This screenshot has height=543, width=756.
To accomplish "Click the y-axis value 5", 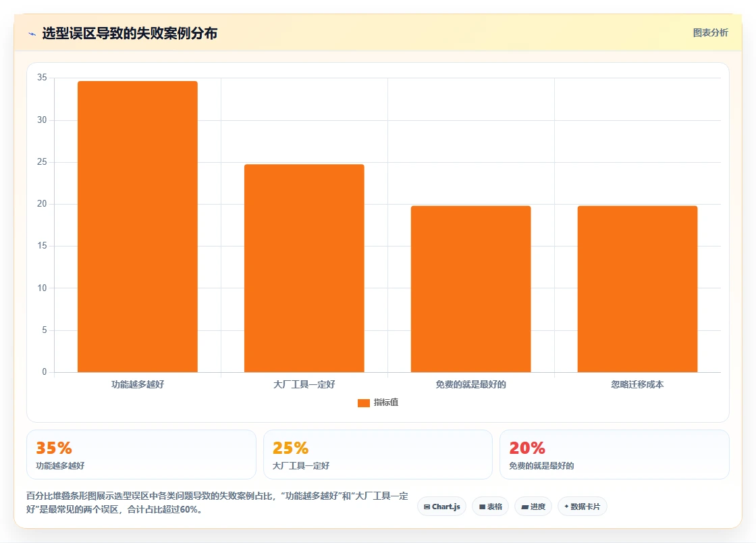I will coord(45,330).
